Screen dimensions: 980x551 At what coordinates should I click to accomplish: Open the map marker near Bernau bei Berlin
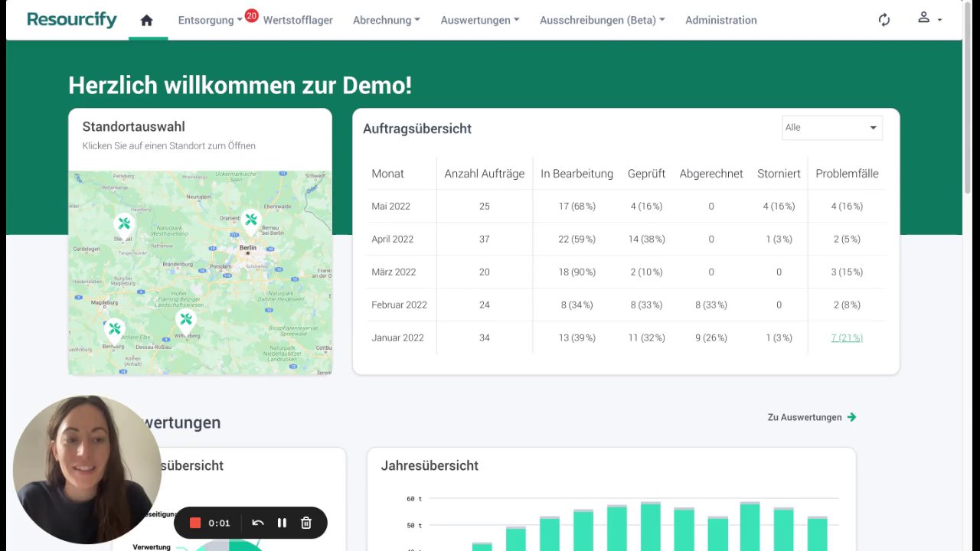(x=251, y=222)
